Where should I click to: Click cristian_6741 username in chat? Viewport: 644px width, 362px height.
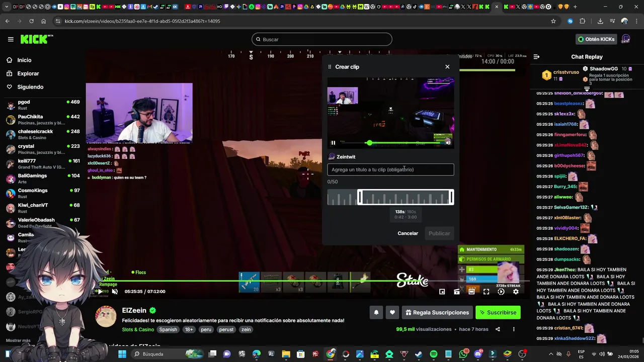tap(568, 328)
